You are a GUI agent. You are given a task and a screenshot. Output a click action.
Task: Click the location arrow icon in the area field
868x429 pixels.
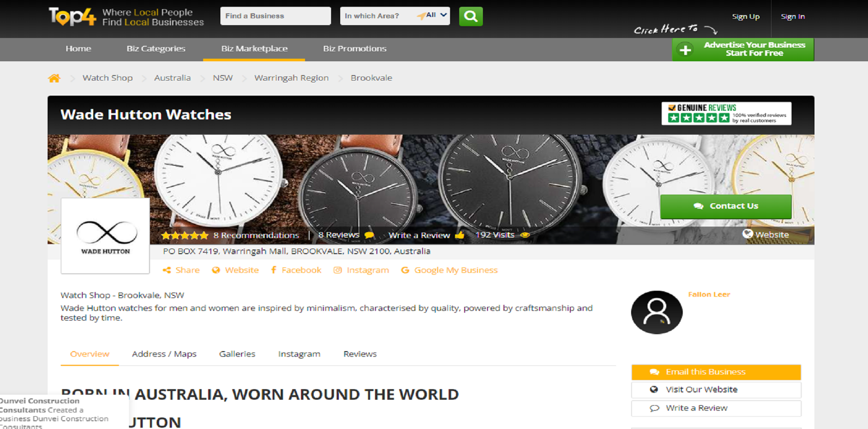click(421, 16)
